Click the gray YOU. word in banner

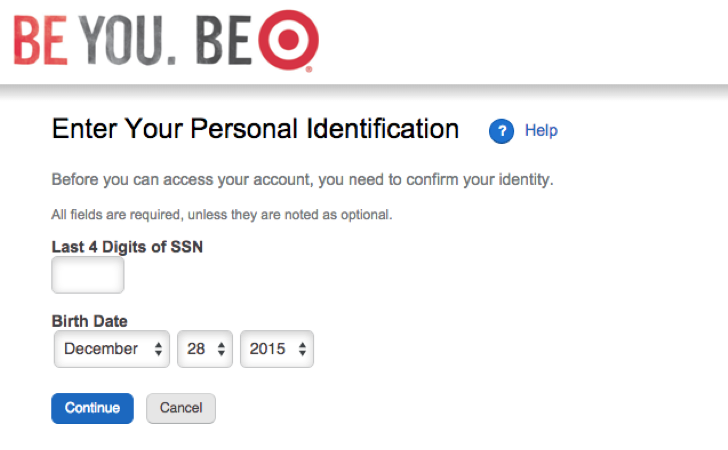[x=127, y=40]
